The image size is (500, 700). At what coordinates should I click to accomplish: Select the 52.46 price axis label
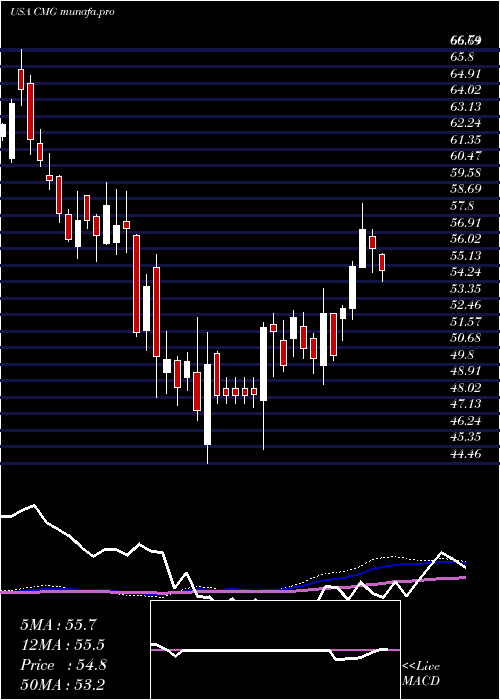pyautogui.click(x=466, y=305)
